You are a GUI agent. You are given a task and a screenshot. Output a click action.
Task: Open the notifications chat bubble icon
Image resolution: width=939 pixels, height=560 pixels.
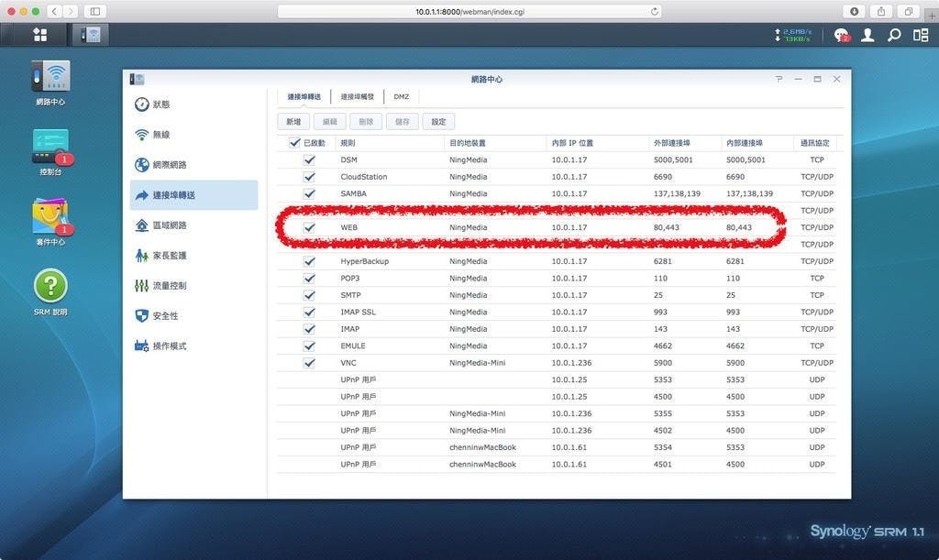point(841,35)
